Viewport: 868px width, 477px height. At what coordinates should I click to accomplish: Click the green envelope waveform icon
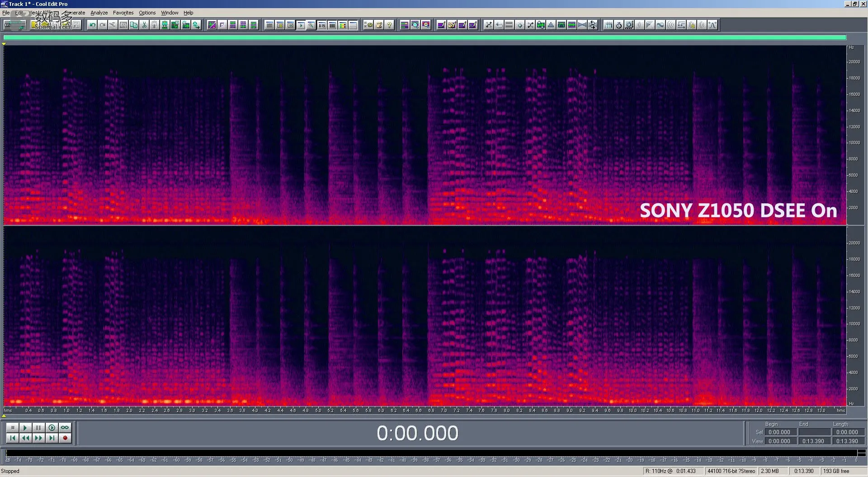point(561,25)
